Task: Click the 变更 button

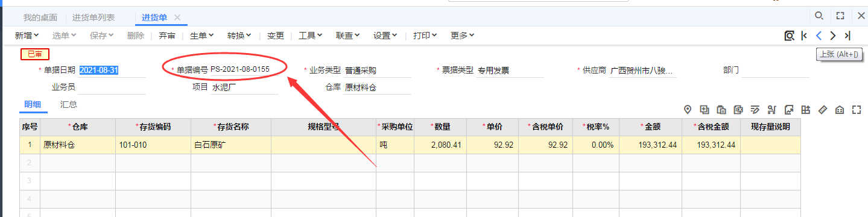Action: [x=276, y=36]
